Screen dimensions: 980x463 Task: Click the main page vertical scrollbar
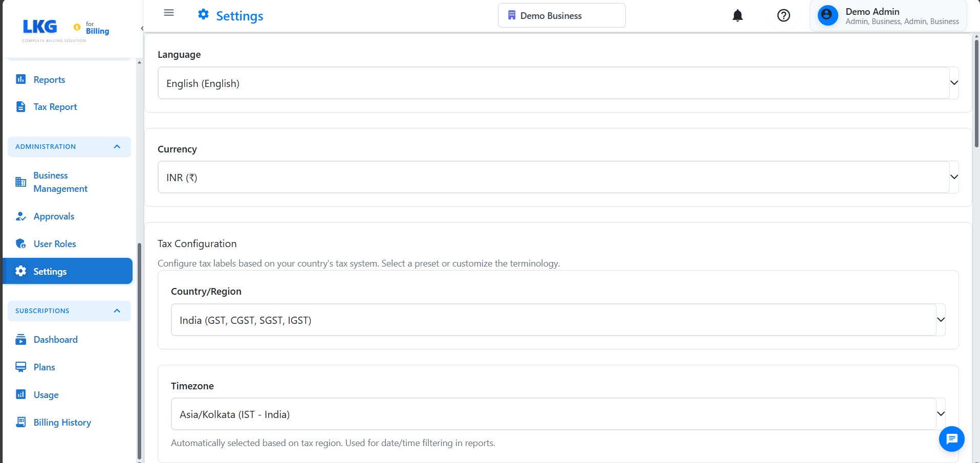click(976, 92)
